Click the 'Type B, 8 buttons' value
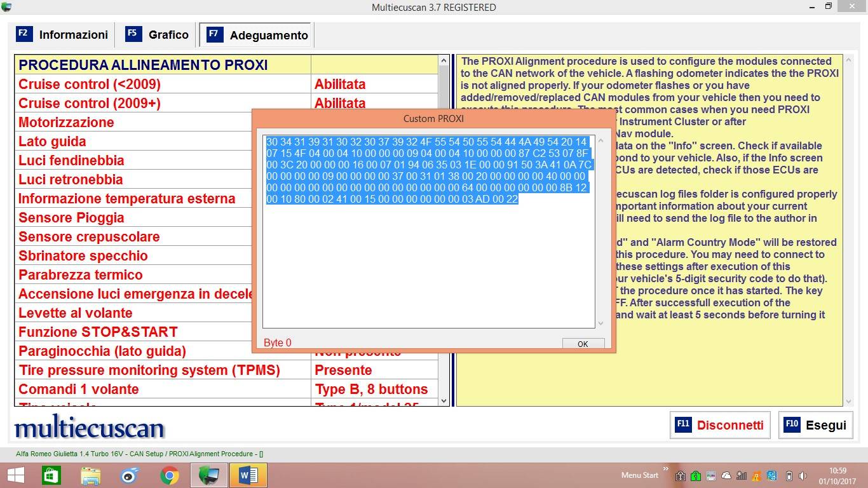Image resolution: width=868 pixels, height=488 pixels. (x=371, y=390)
